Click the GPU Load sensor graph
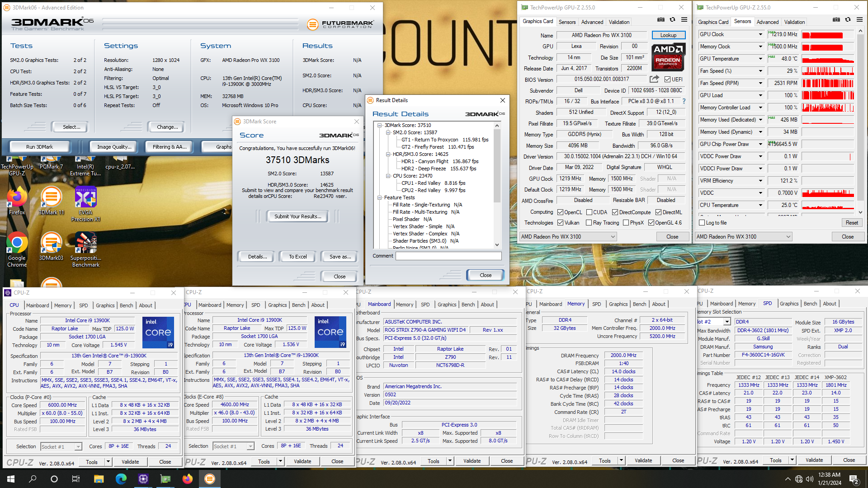868x488 pixels. 828,95
